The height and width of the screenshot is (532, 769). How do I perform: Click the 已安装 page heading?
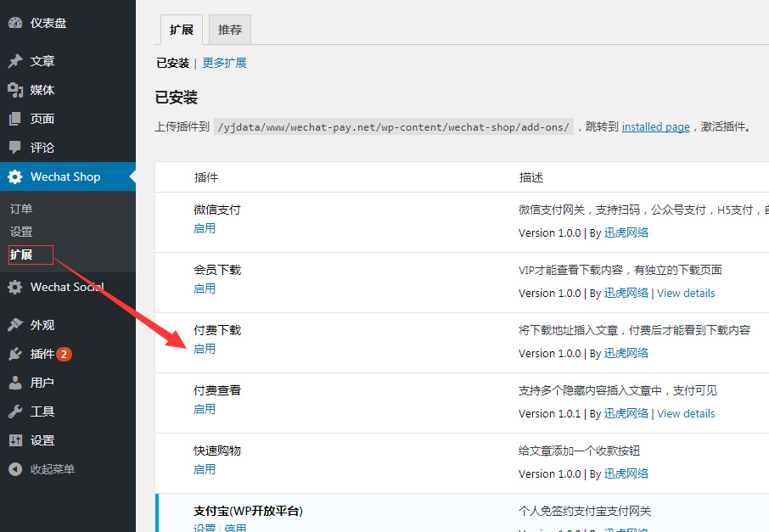click(x=177, y=98)
